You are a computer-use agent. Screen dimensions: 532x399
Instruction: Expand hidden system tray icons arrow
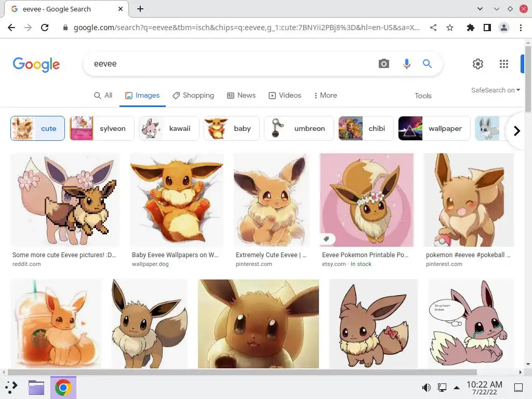457,388
